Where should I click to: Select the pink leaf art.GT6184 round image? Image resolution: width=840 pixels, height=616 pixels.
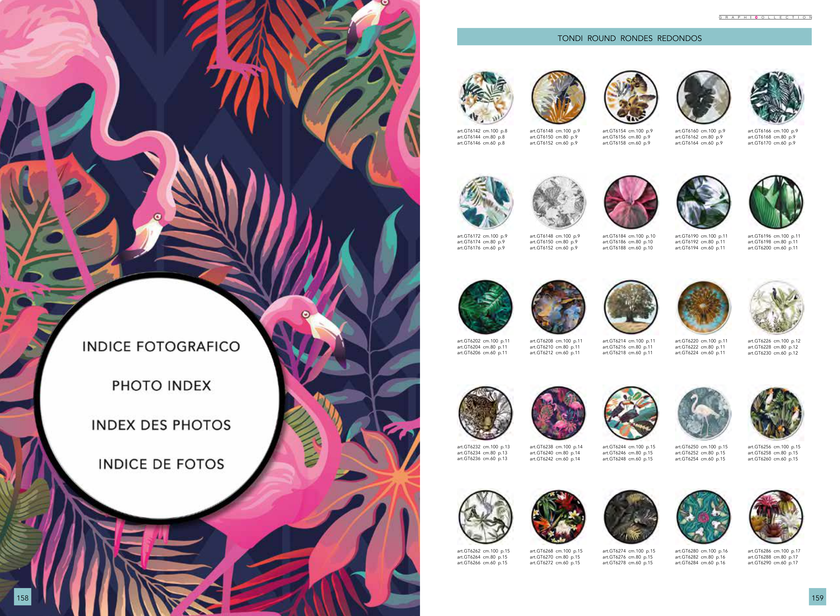click(631, 202)
